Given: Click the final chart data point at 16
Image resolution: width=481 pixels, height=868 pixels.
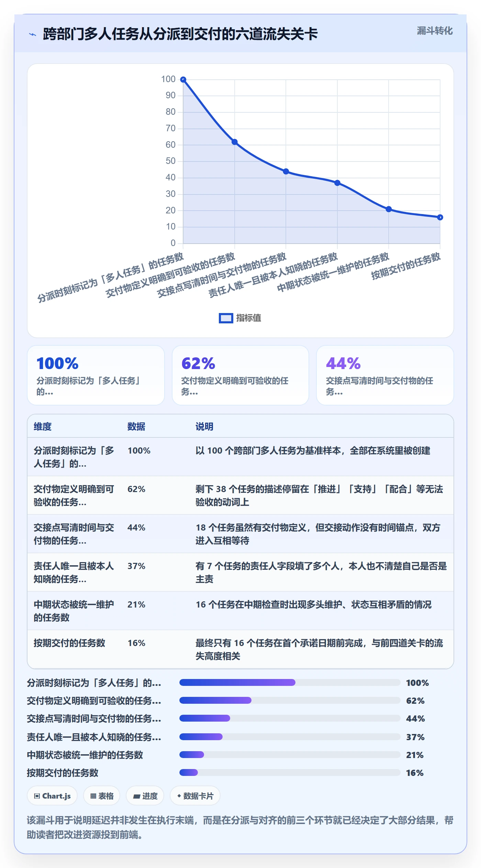Looking at the screenshot, I should 440,217.
